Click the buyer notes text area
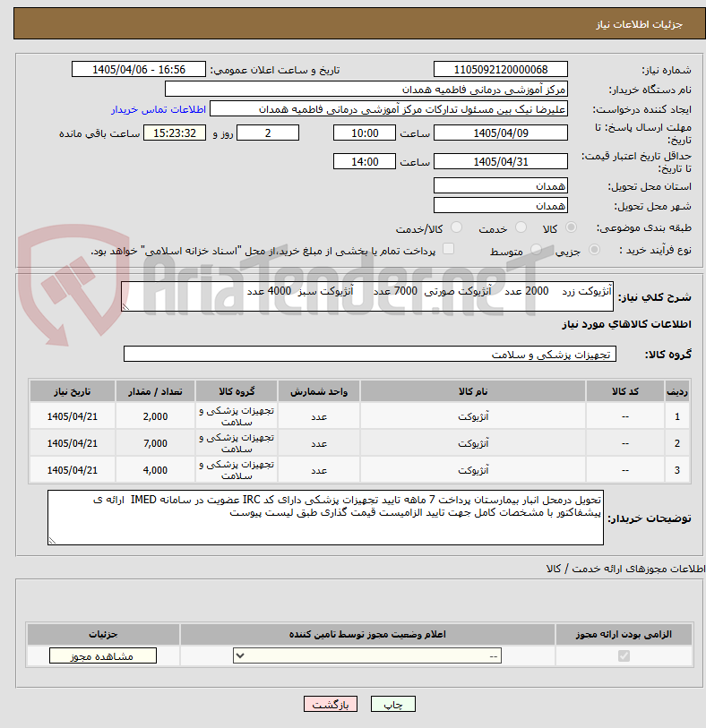706x728 pixels. click(x=325, y=518)
